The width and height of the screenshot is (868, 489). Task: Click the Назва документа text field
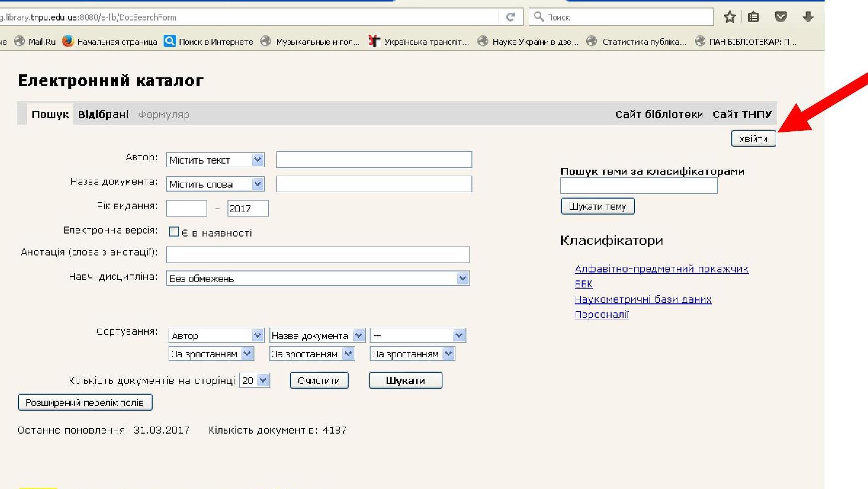tap(374, 184)
